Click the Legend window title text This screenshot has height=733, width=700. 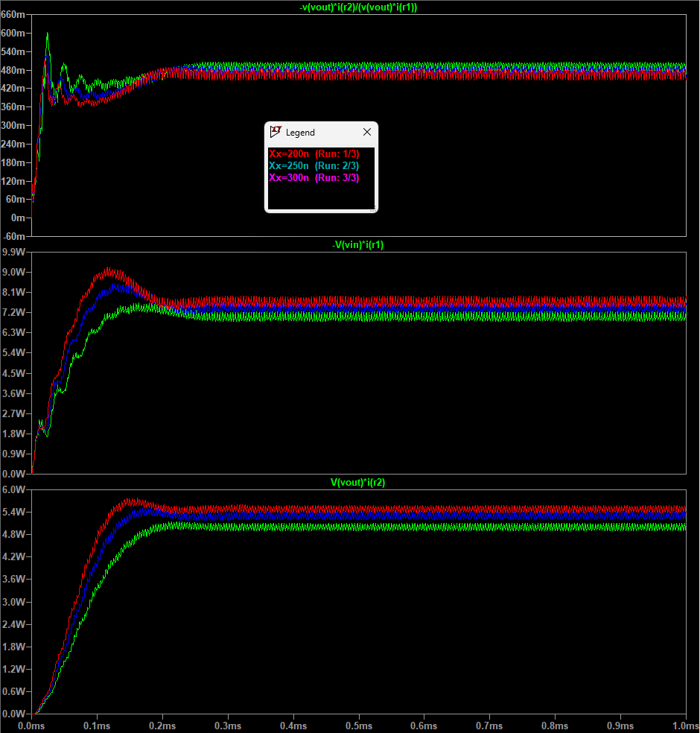300,133
